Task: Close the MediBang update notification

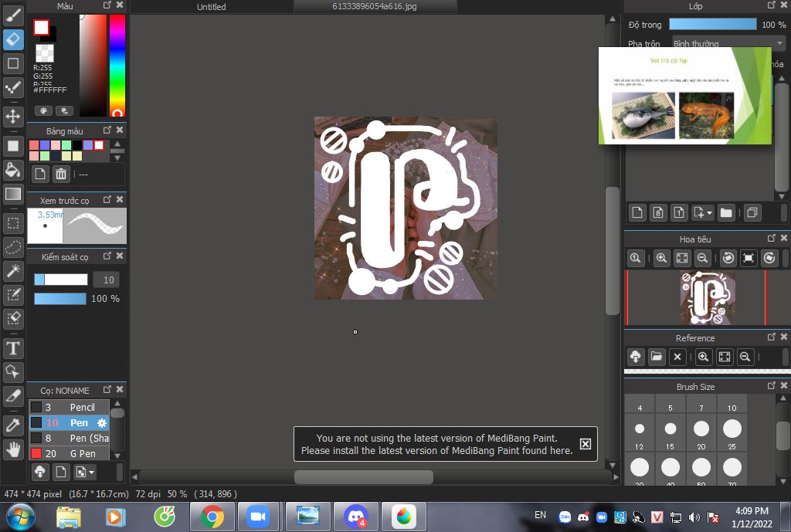Action: (586, 444)
